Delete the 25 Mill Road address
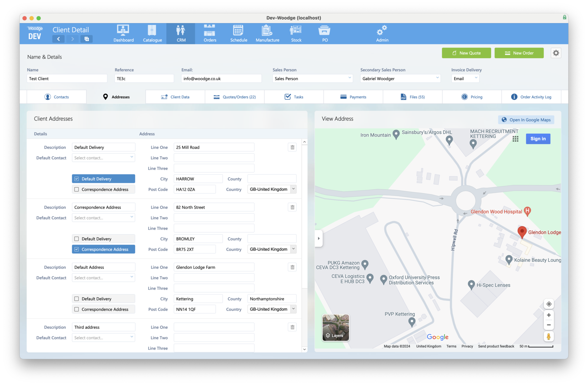Image resolution: width=588 pixels, height=385 pixels. [x=292, y=147]
